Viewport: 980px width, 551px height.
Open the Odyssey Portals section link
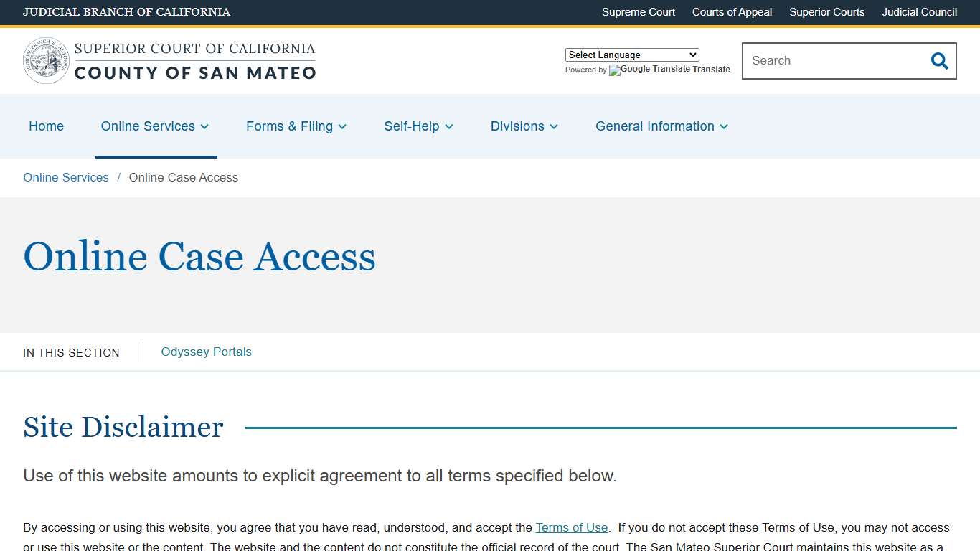206,352
